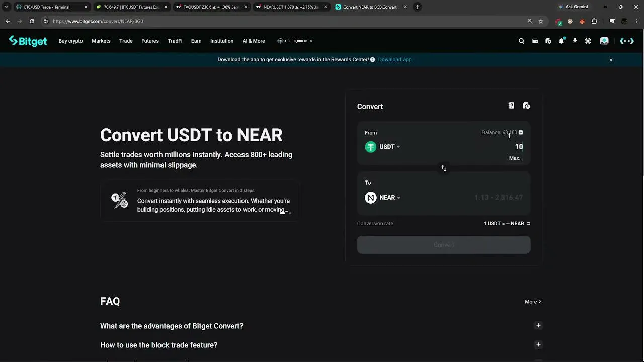This screenshot has width=644, height=362.
Task: Click the deposit icon beside Balance
Action: point(521,133)
